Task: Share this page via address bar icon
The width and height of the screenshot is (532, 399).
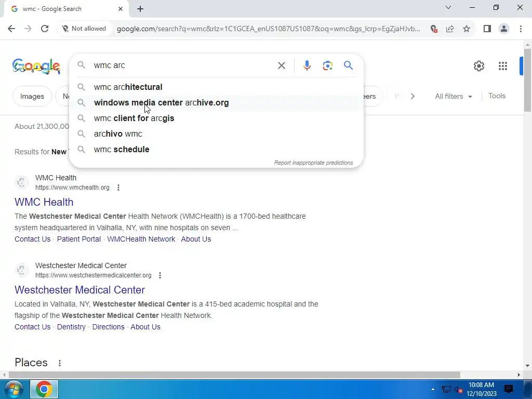Action: click(450, 29)
